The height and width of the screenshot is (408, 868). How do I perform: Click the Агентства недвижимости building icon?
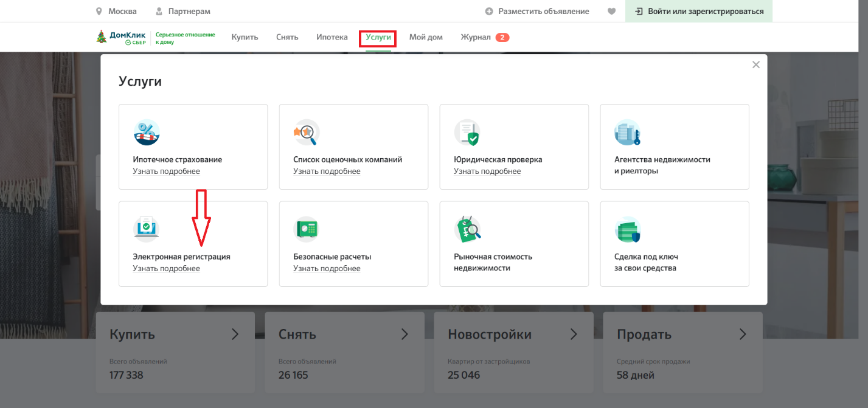tap(627, 132)
